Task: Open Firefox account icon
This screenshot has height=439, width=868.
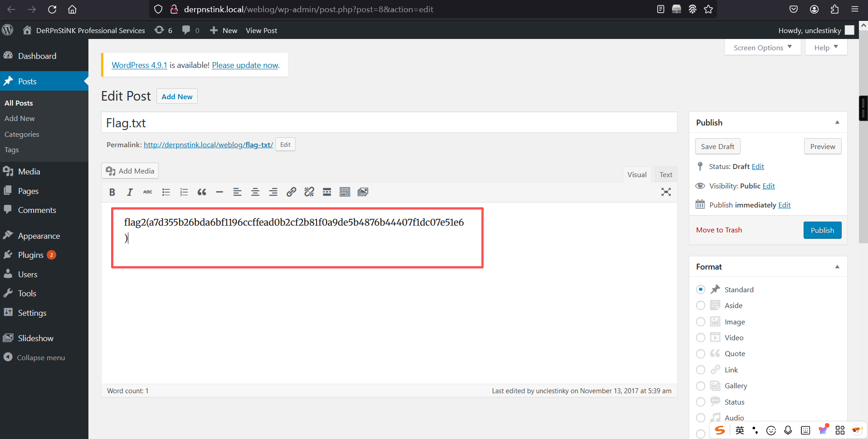Action: [x=814, y=9]
